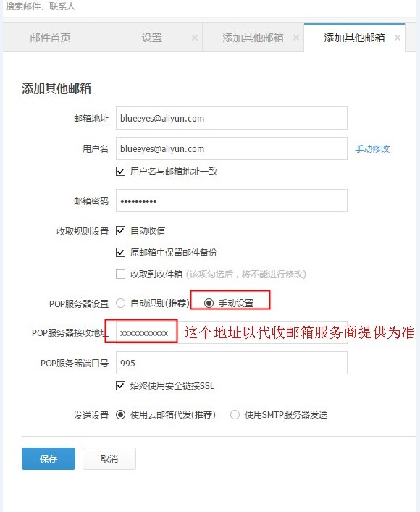Viewport: 420px width, 512px height.
Task: Click the 手动修改 link
Action: (x=372, y=149)
